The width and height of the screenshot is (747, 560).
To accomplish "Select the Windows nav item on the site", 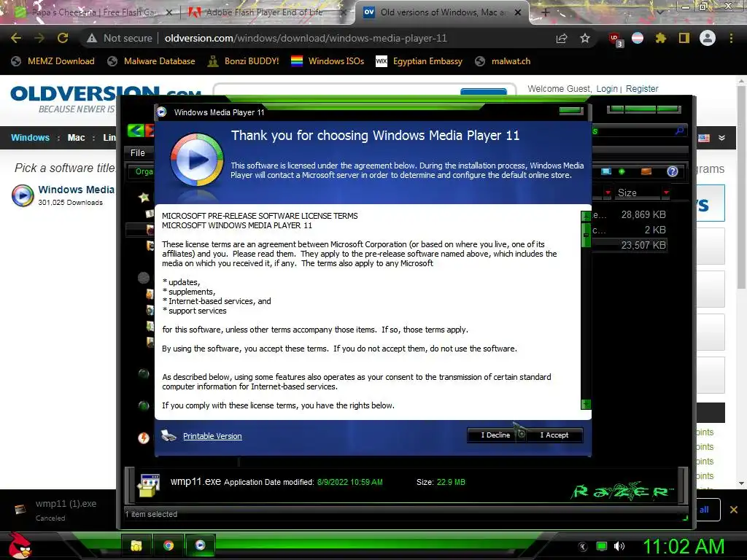I will pyautogui.click(x=30, y=138).
